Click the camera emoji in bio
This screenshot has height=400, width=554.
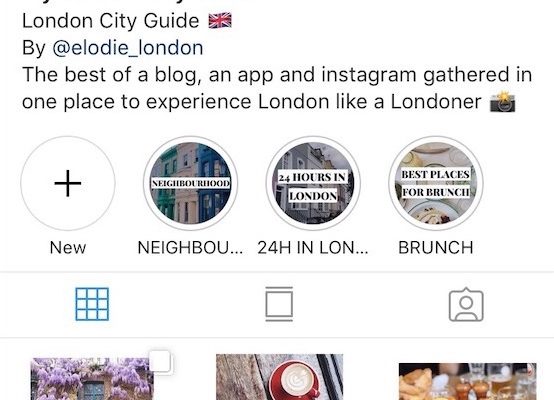pyautogui.click(x=502, y=102)
